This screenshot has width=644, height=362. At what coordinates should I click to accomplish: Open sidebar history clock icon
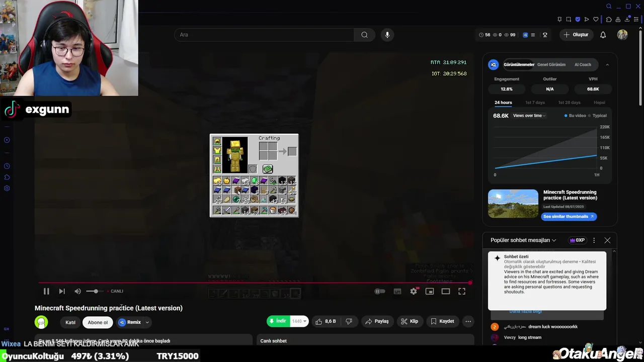(x=7, y=166)
